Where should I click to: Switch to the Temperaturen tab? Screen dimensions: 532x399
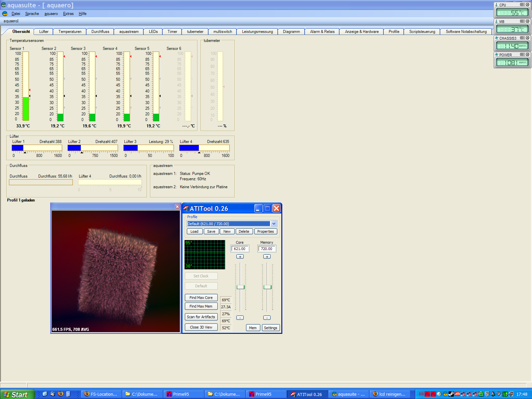tap(70, 32)
